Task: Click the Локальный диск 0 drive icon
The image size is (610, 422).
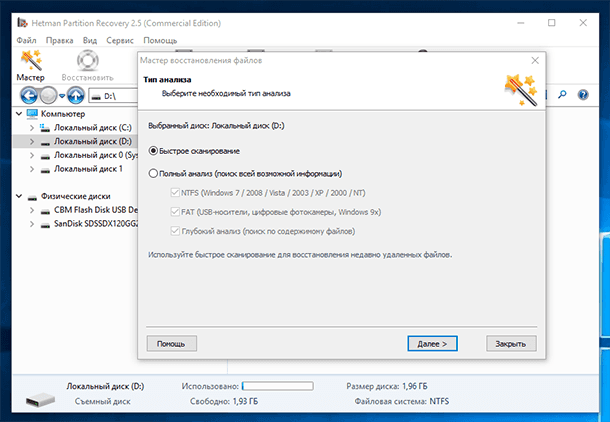Action: [x=45, y=156]
